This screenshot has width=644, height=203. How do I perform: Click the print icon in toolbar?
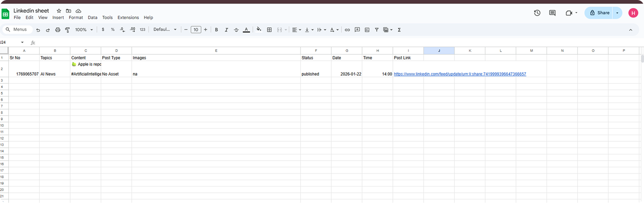tap(58, 30)
